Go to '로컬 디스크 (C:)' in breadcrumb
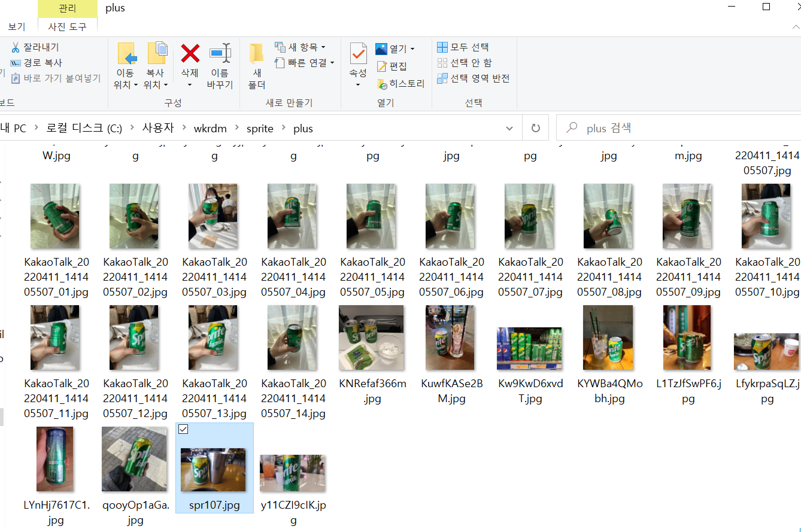 click(x=84, y=128)
